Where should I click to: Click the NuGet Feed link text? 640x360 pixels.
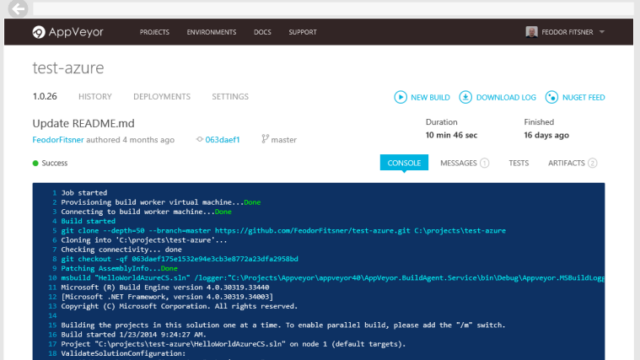point(583,97)
